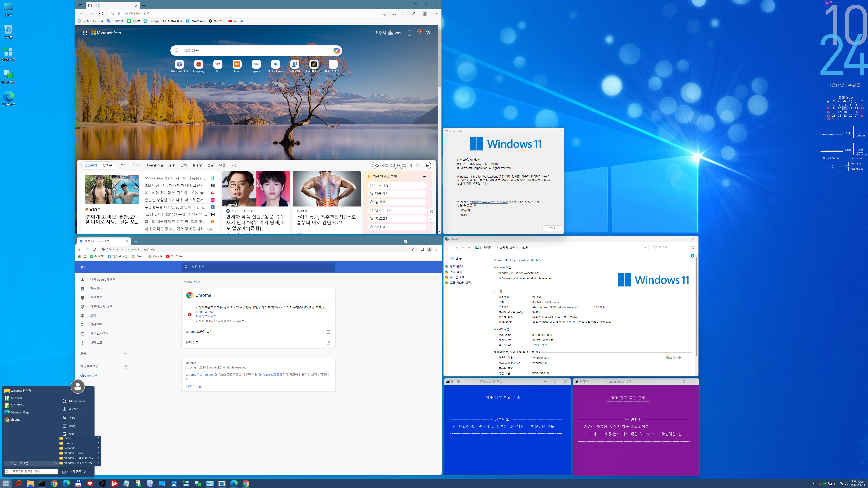Switch to 발견하기 feed tab
The height and width of the screenshot is (488, 868).
pos(91,165)
